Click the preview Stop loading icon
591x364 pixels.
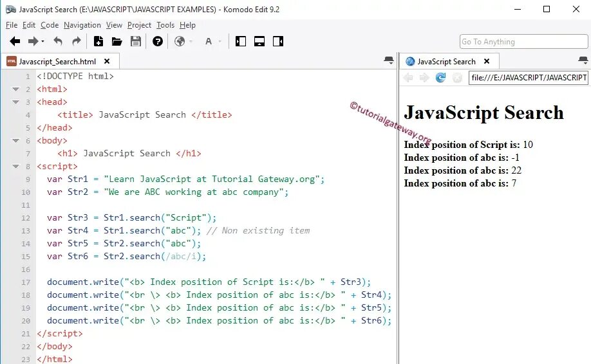point(457,78)
